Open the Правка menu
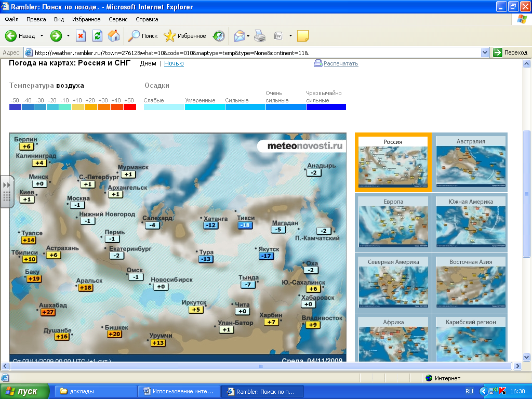 click(x=36, y=19)
